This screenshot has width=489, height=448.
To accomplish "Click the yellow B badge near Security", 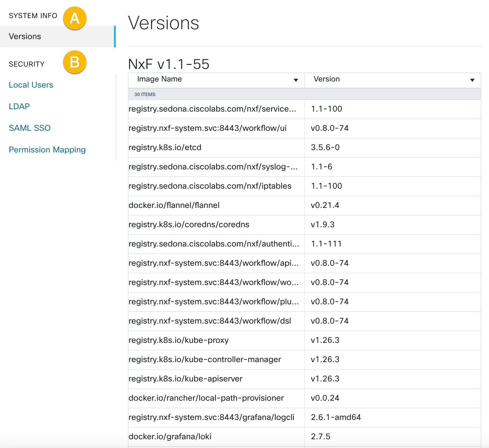I will pos(75,62).
